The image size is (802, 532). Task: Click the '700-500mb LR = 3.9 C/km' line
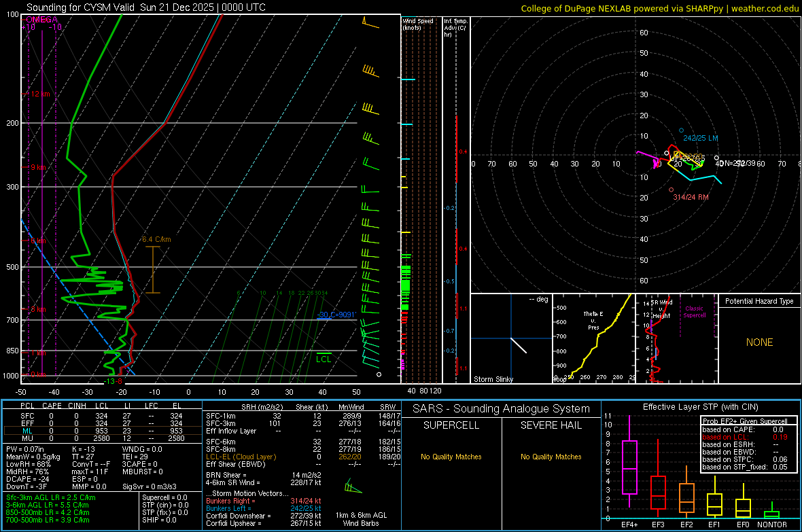pyautogui.click(x=48, y=520)
